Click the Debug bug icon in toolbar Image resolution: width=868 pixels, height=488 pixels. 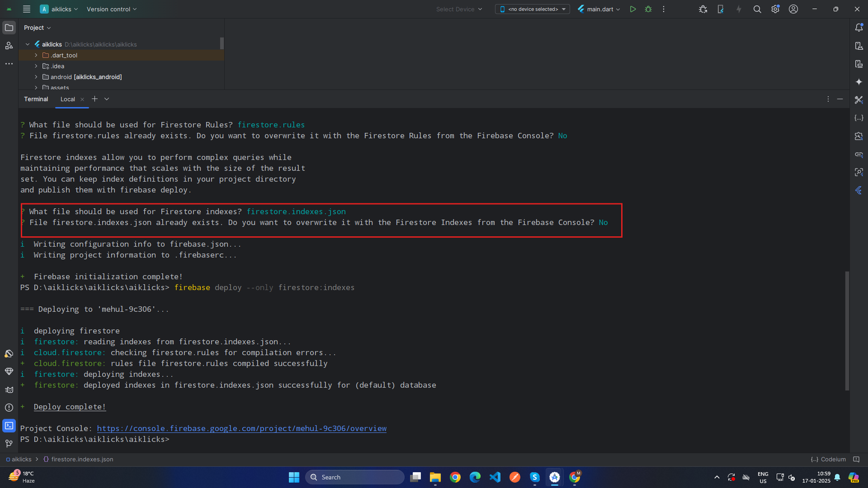point(648,9)
